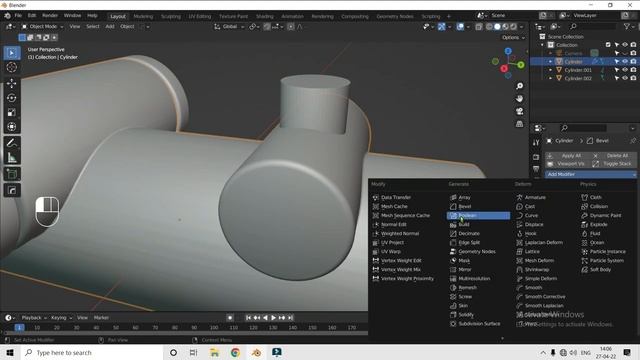Image resolution: width=640 pixels, height=360 pixels.
Task: Click Toggle Stack button
Action: click(x=613, y=164)
